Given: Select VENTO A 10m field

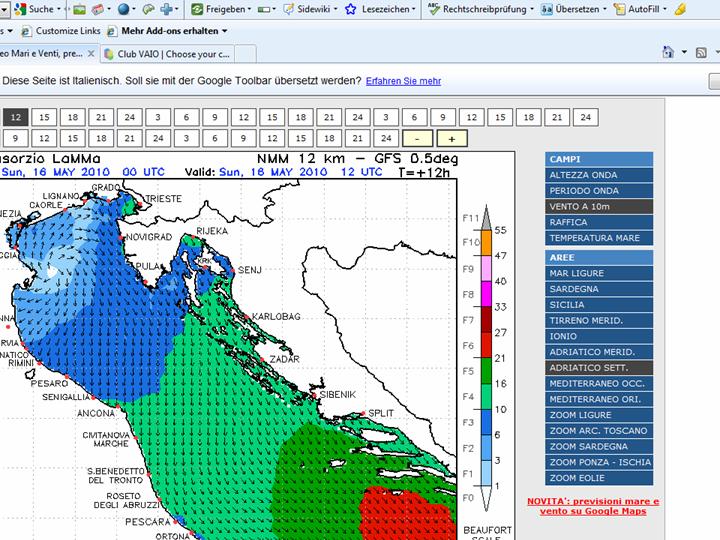Looking at the screenshot, I should 599,206.
